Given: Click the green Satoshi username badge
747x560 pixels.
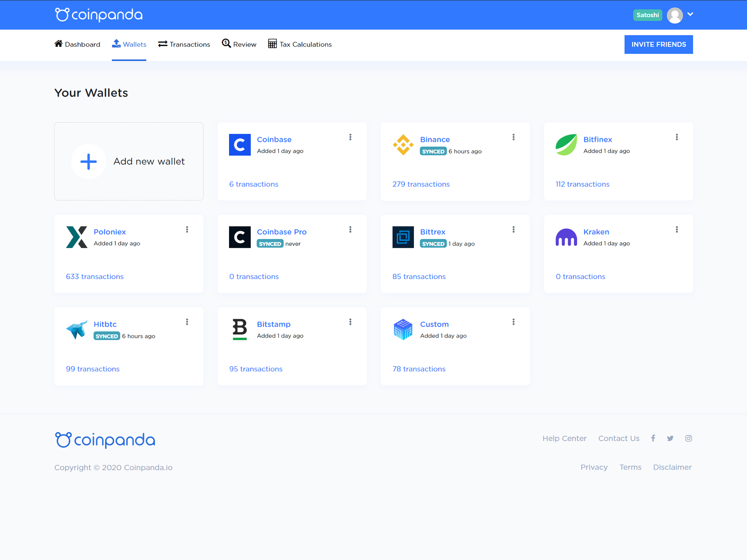Looking at the screenshot, I should pos(647,15).
